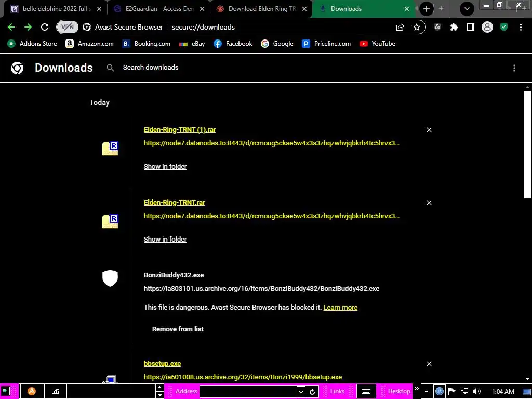The height and width of the screenshot is (399, 532).
Task: Open the YouTube bookmark
Action: pyautogui.click(x=377, y=44)
